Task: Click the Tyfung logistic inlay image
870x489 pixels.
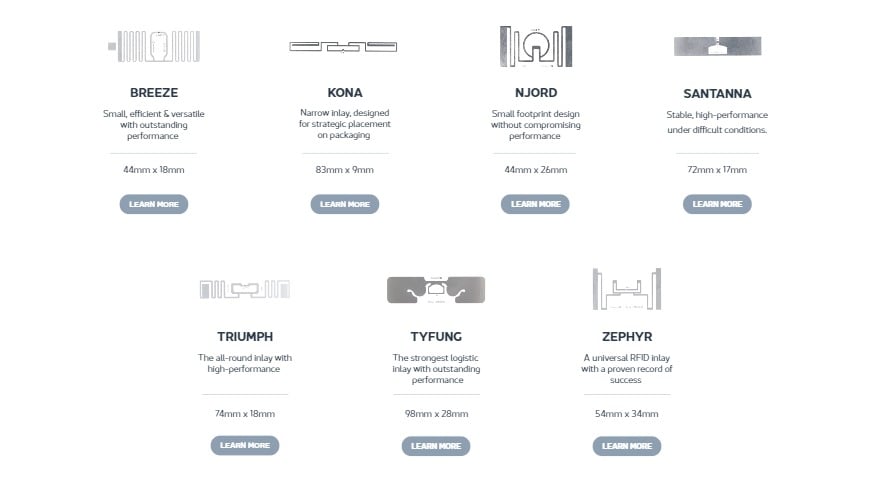Action: click(435, 289)
